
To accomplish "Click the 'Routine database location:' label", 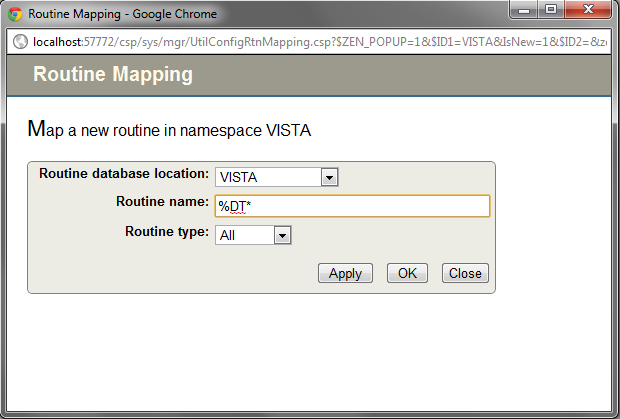I will tap(124, 174).
